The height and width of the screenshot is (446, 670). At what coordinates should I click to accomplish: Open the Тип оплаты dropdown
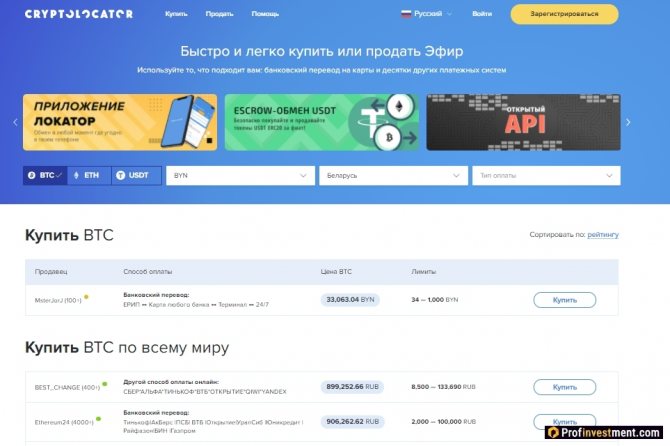click(546, 176)
